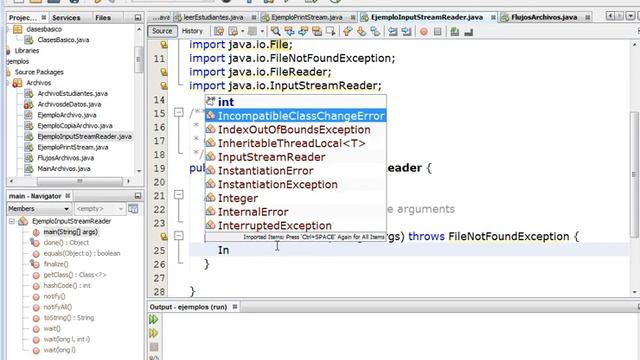Show open documents list dropdown
This screenshot has height=360, width=640.
(630, 16)
